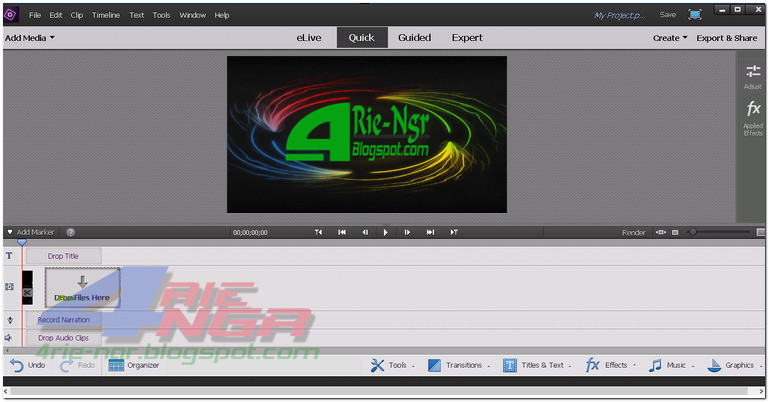The image size is (769, 402).
Task: Switch to the eLive tab
Action: (309, 38)
